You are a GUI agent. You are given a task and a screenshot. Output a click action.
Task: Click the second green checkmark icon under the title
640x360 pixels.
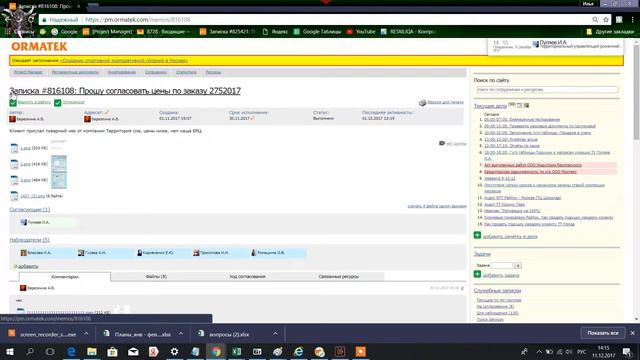click(58, 102)
